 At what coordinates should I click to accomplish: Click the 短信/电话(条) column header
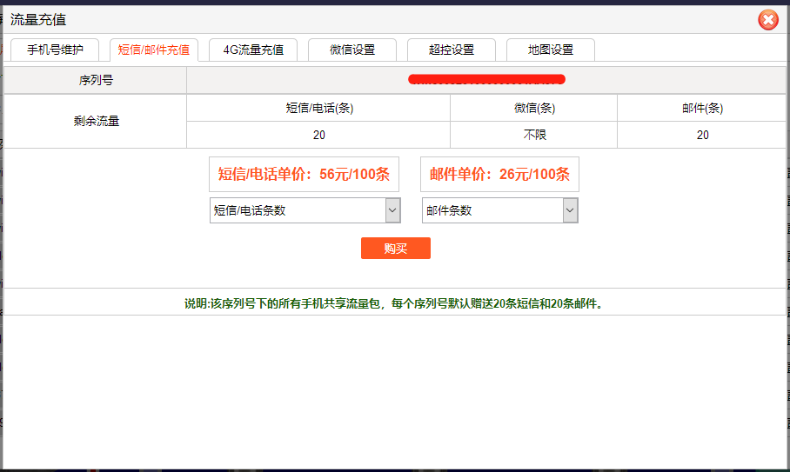pos(318,108)
